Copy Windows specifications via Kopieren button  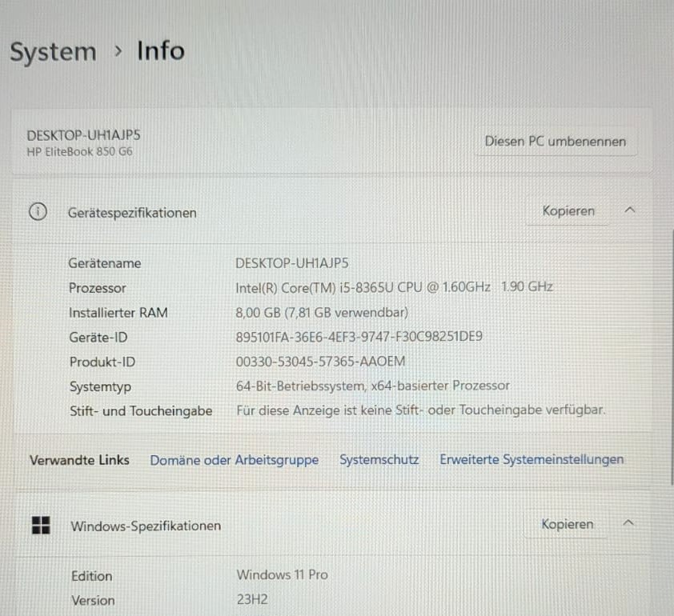(x=567, y=524)
